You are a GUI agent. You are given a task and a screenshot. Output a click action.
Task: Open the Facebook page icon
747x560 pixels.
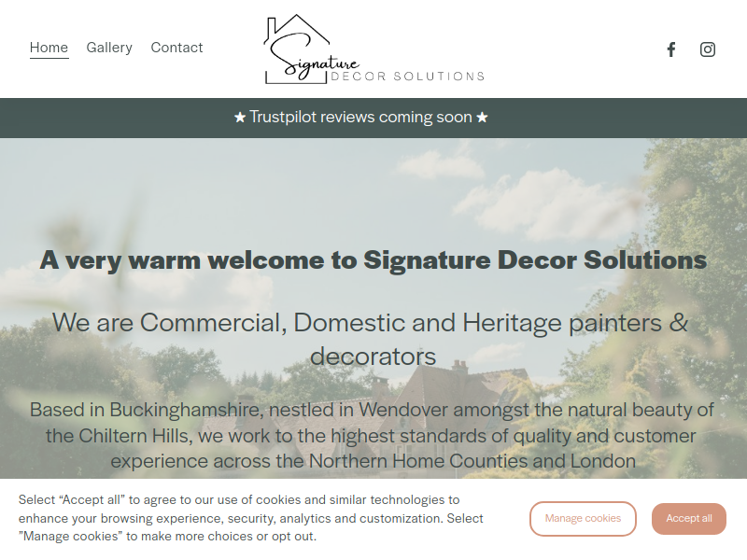tap(670, 49)
